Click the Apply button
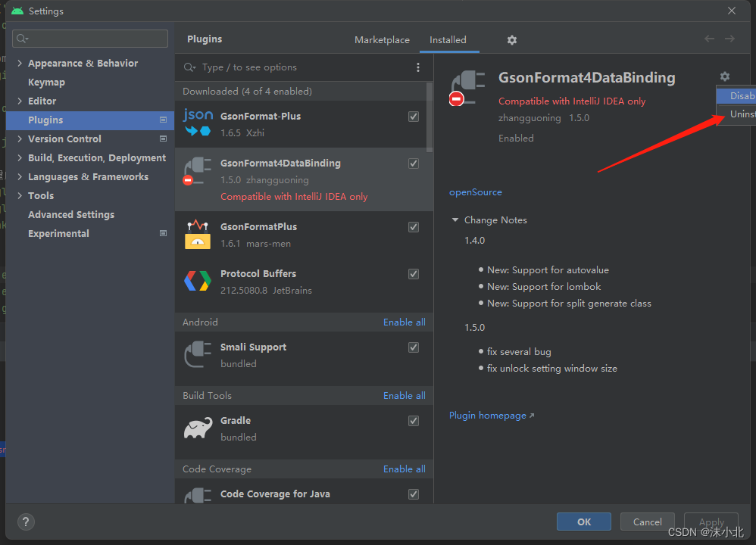The height and width of the screenshot is (545, 756). (x=711, y=522)
